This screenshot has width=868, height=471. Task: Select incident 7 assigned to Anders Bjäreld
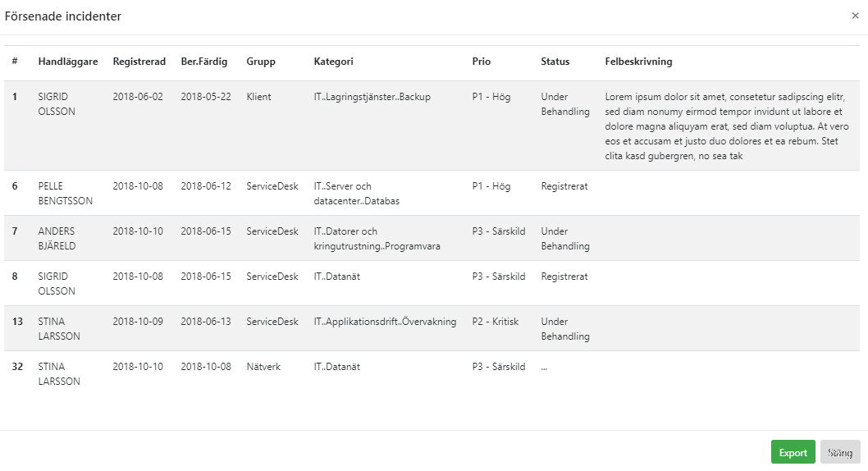pyautogui.click(x=432, y=238)
